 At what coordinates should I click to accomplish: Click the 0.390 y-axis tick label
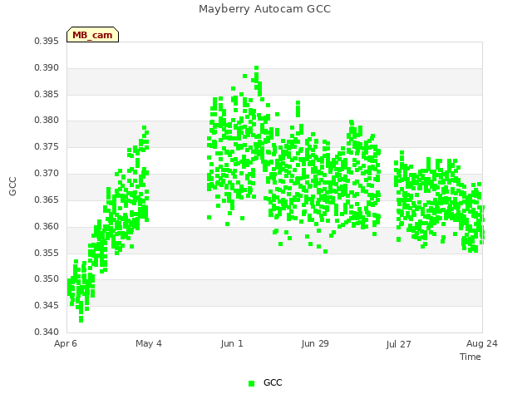(47, 67)
